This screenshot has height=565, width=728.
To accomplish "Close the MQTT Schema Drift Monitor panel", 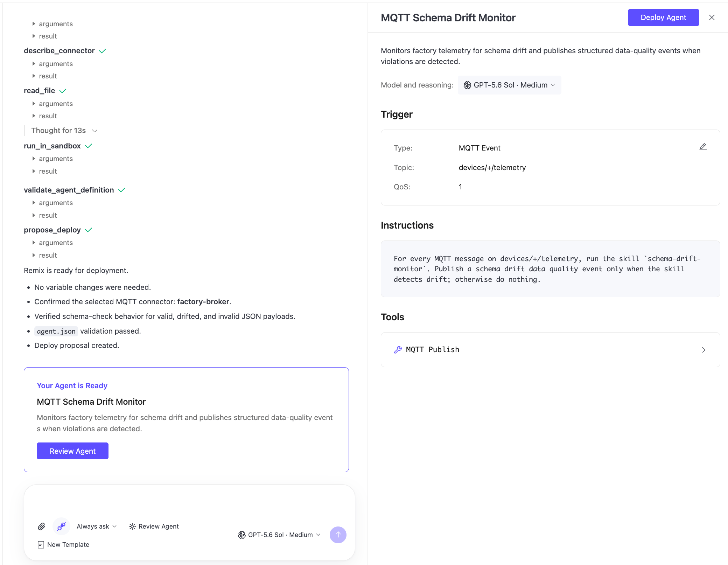I will [712, 18].
